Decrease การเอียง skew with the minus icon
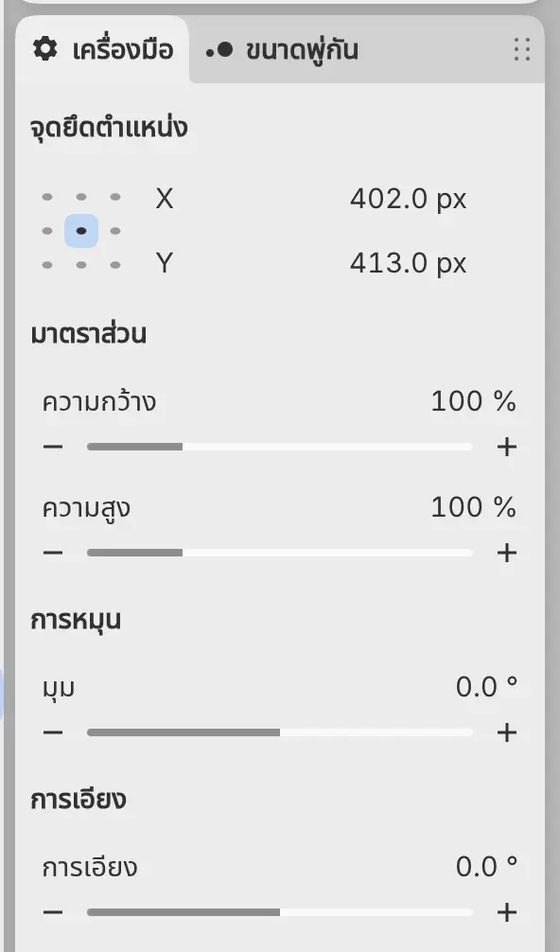The height and width of the screenshot is (952, 560). pyautogui.click(x=53, y=912)
